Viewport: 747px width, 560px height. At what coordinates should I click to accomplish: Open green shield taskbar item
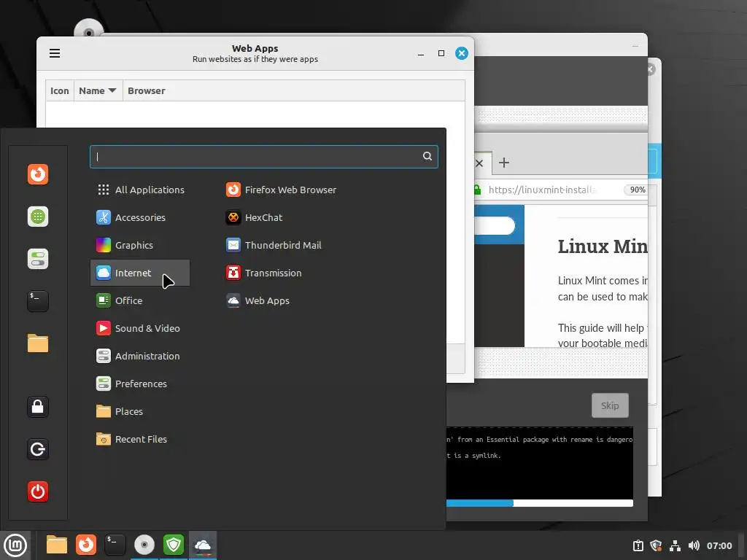click(x=174, y=545)
